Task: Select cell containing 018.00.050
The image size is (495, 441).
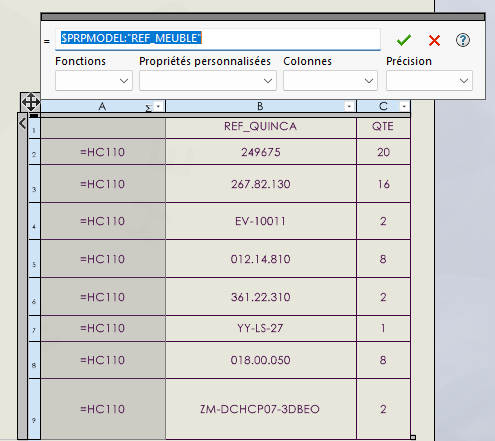Action: tap(261, 360)
